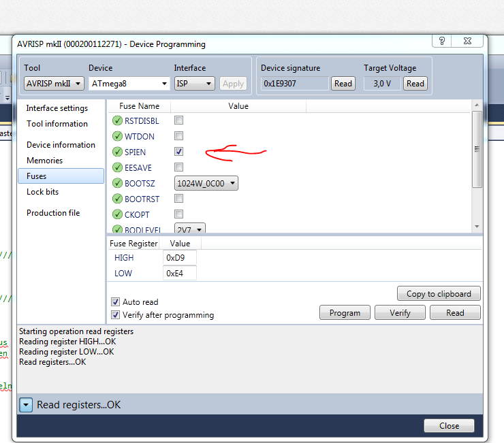Click the green check icon beside EESAVE
The width and height of the screenshot is (504, 443).
pos(117,167)
